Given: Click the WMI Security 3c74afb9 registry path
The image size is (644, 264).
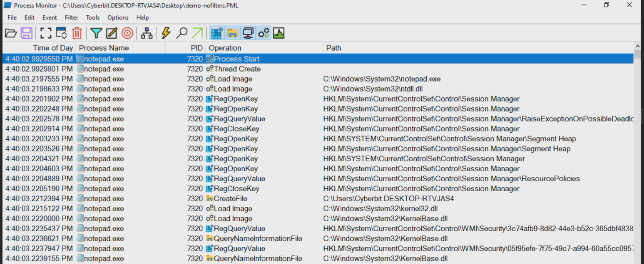Looking at the screenshot, I should pyautogui.click(x=478, y=229).
